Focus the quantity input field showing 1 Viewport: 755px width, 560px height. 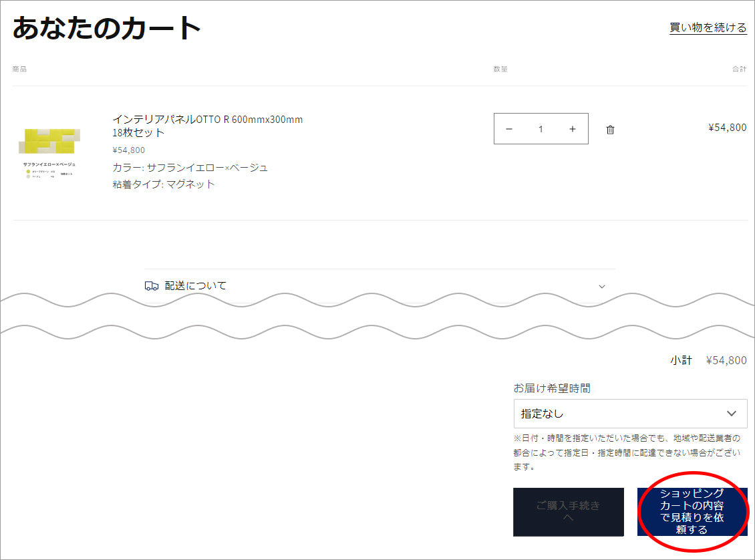541,129
